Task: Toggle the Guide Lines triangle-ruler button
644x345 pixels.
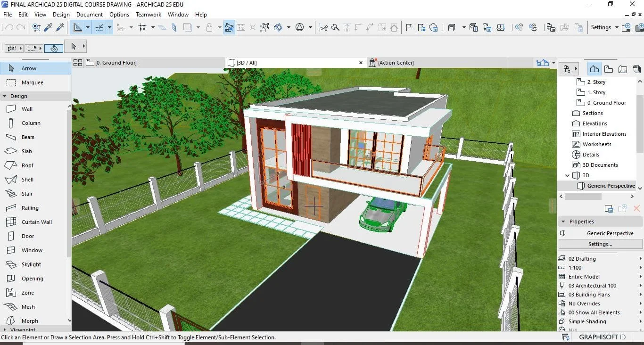Action: tap(77, 27)
